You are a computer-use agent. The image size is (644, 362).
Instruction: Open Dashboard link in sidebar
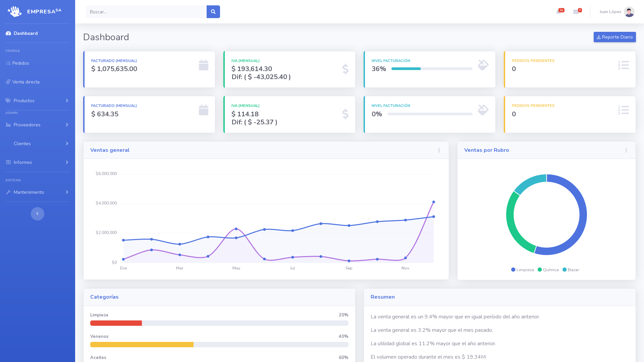(25, 33)
